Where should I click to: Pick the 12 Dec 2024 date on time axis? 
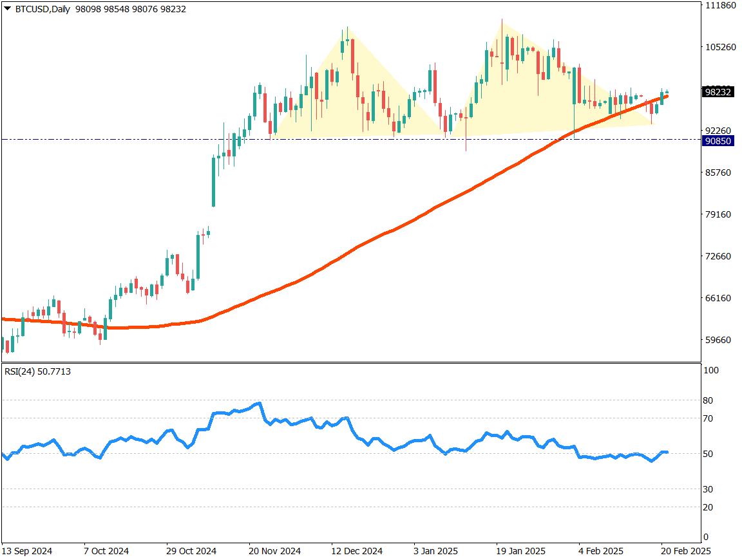357,552
